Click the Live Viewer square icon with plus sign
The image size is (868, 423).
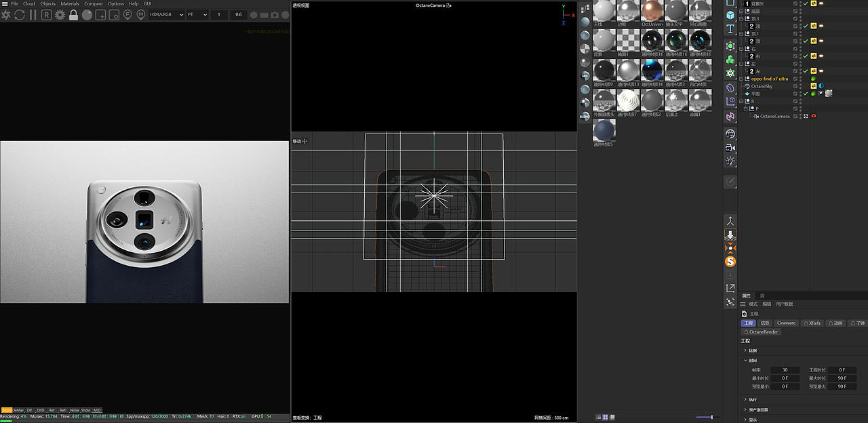[x=100, y=15]
